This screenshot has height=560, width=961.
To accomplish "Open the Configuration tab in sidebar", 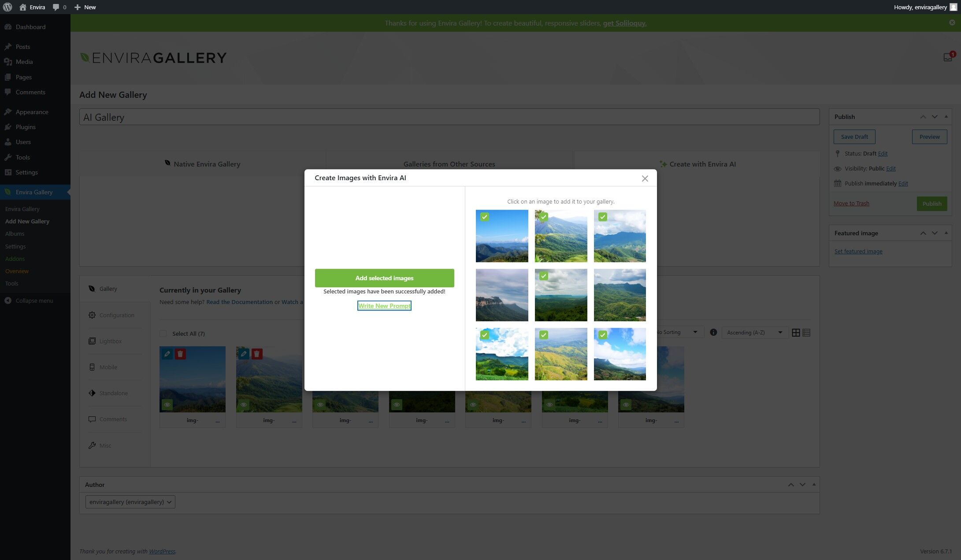I will point(116,315).
